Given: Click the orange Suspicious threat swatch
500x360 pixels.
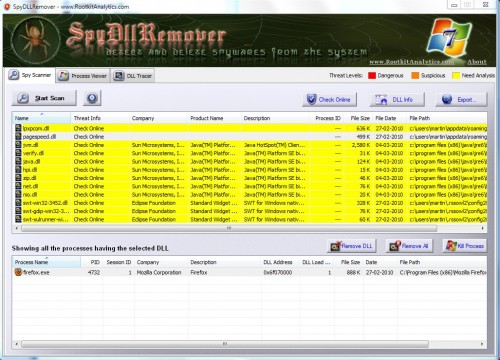Looking at the screenshot, I should click(x=415, y=76).
